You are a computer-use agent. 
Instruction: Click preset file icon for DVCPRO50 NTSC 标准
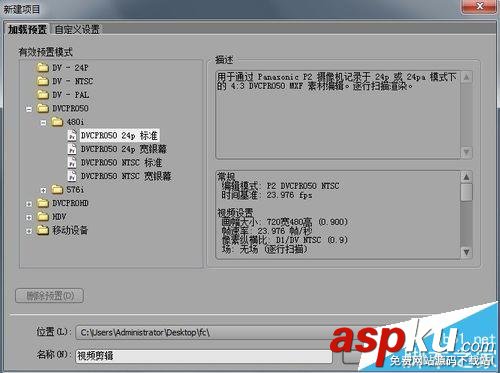[72, 162]
